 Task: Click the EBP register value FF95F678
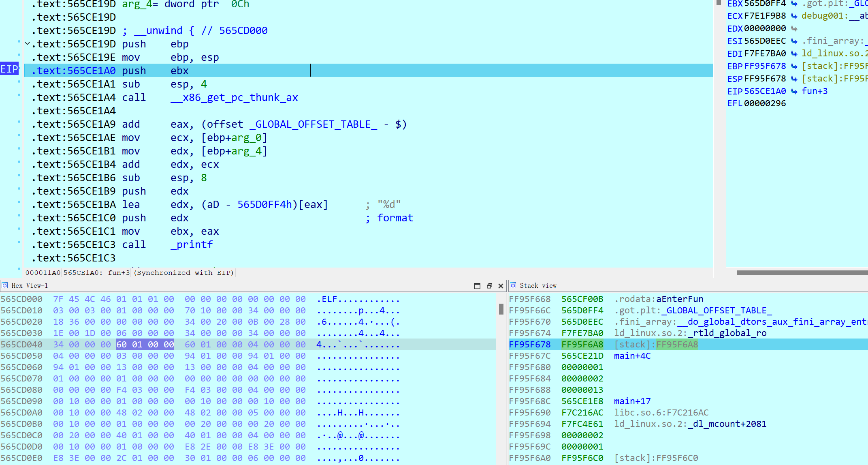coord(765,66)
